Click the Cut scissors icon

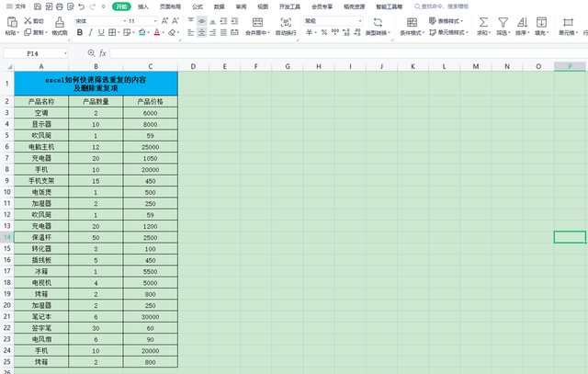click(x=28, y=20)
